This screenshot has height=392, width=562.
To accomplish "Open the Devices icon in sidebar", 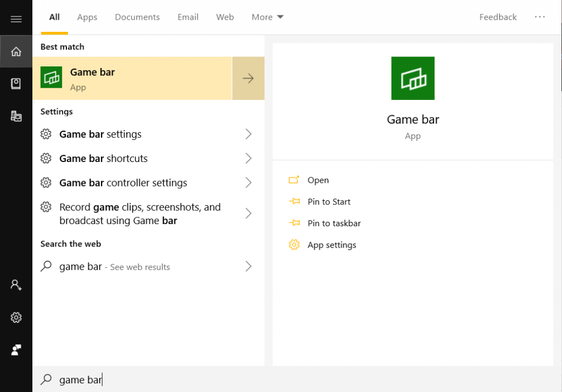I will point(16,116).
